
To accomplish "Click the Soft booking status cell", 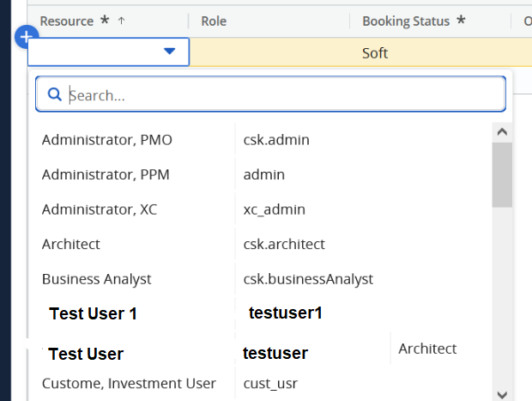I will point(375,52).
